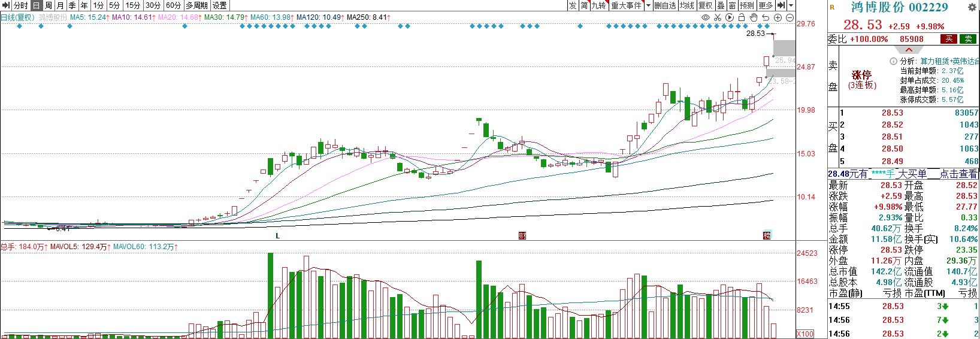This screenshot has height=339, width=980.
Task: Collapse the red chevron under 委比 row
Action: tap(908, 50)
